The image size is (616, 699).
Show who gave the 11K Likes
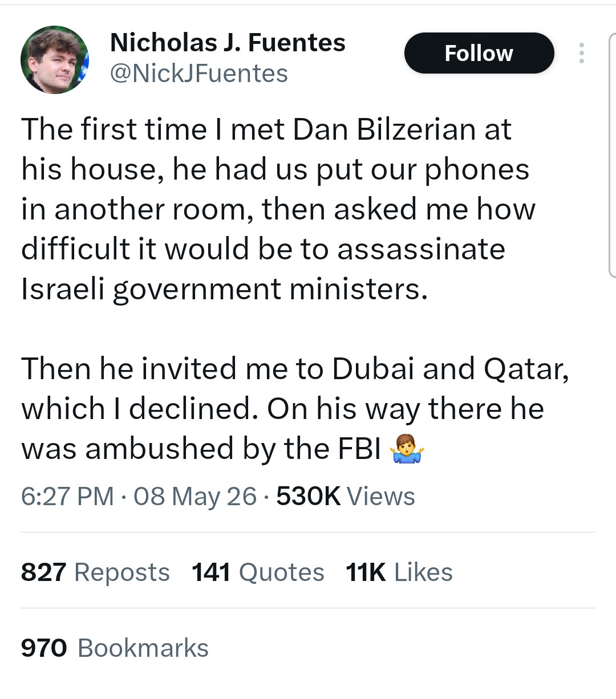[399, 572]
